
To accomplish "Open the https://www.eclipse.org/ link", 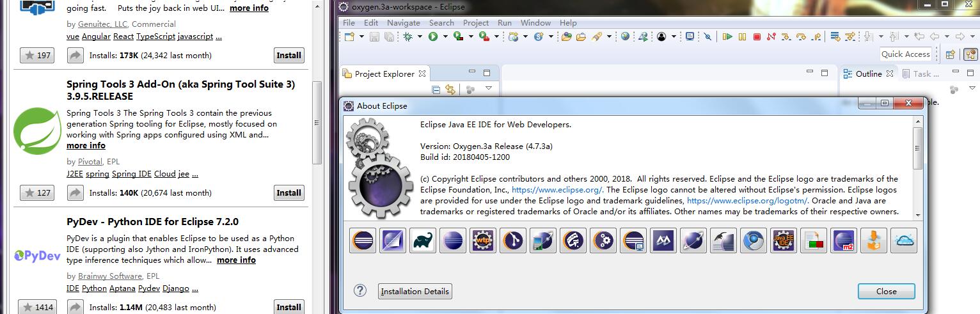I will [x=557, y=190].
